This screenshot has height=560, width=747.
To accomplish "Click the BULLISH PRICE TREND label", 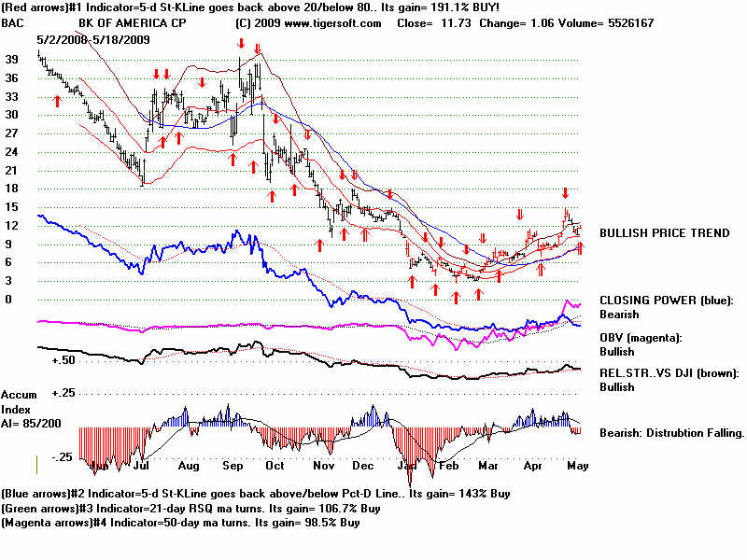I will click(665, 233).
